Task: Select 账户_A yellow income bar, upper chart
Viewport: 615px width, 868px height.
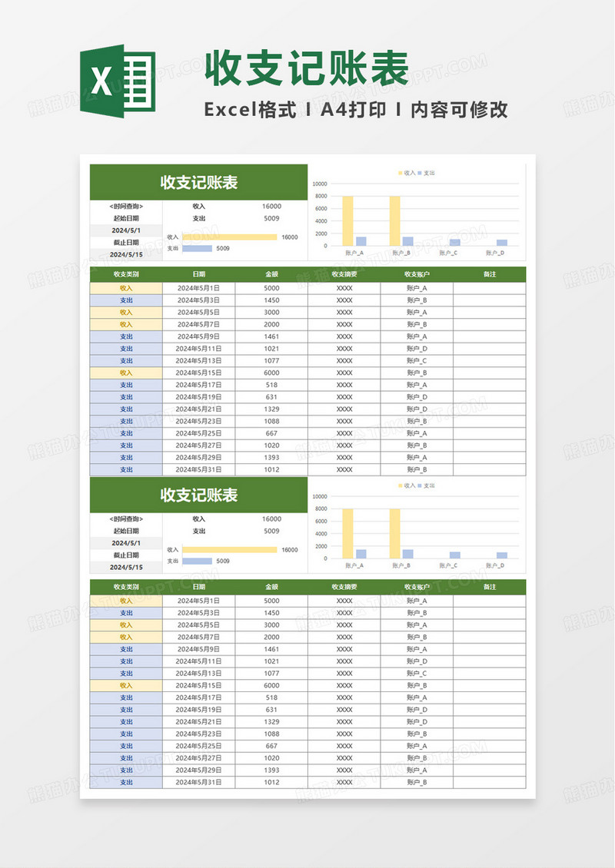Action: (x=347, y=221)
